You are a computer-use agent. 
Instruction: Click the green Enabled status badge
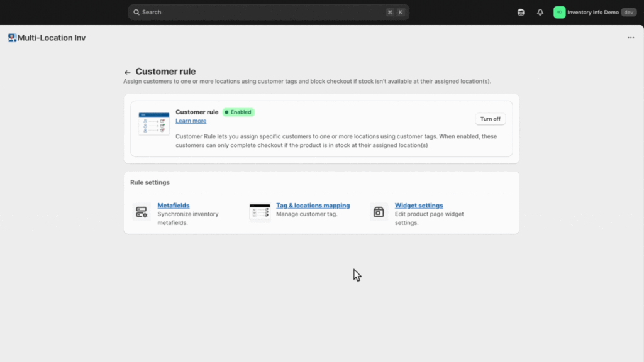(x=238, y=112)
